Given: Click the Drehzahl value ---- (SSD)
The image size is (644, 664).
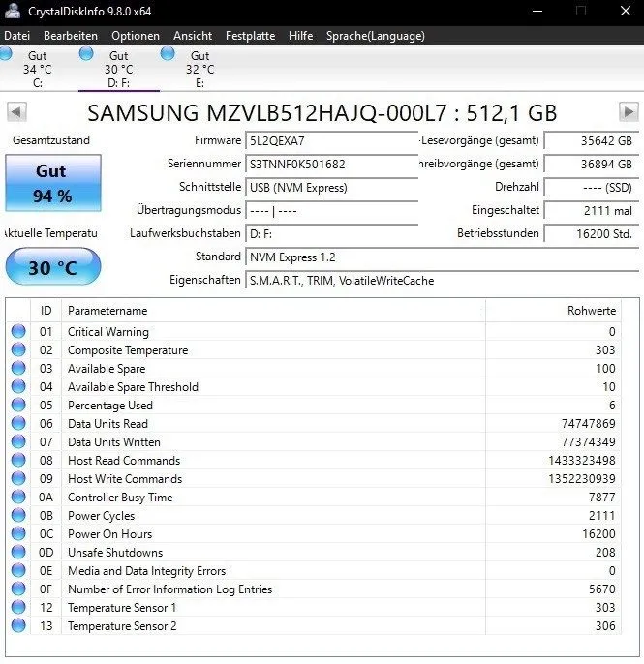Looking at the screenshot, I should point(592,188).
